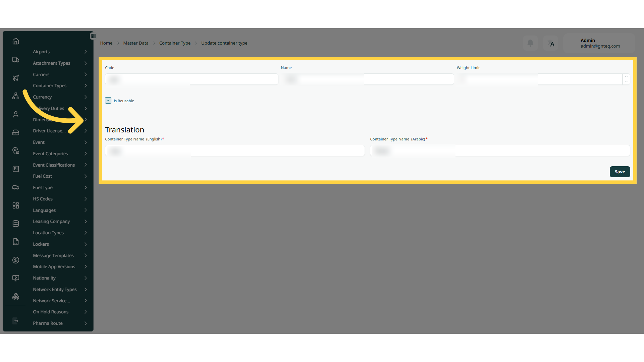Open the dashboard grid icon in sidebar
The width and height of the screenshot is (644, 362).
(x=16, y=205)
